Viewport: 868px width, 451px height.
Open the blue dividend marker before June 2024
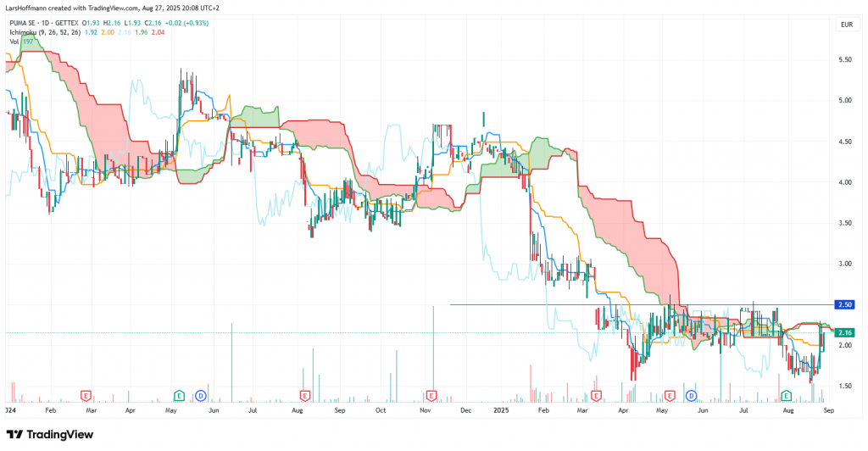point(201,395)
